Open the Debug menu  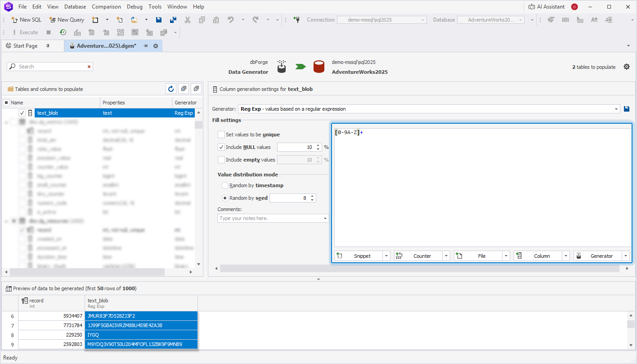(135, 7)
